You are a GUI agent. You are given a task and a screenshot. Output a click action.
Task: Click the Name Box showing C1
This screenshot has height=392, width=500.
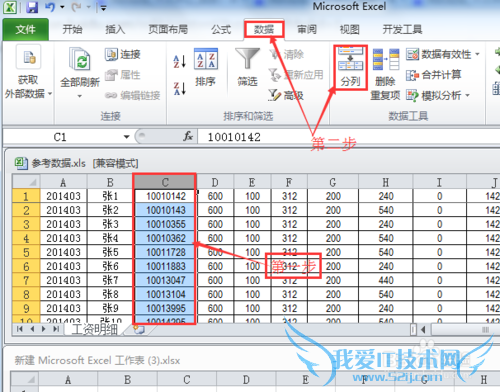pyautogui.click(x=62, y=137)
